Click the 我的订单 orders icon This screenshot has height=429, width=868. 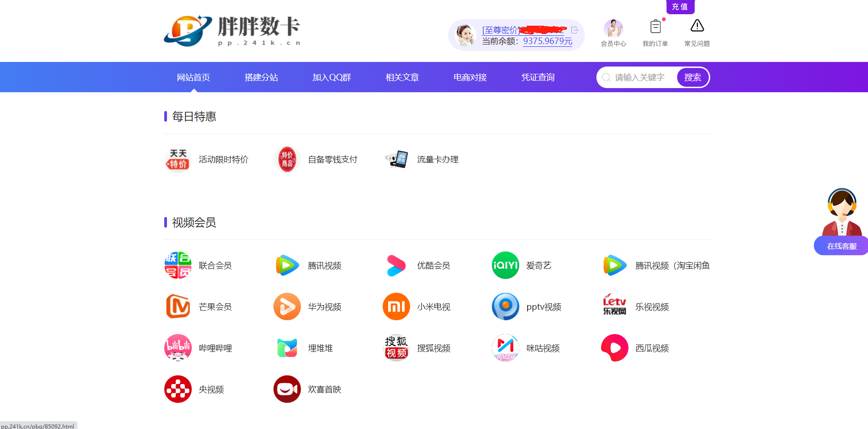655,27
